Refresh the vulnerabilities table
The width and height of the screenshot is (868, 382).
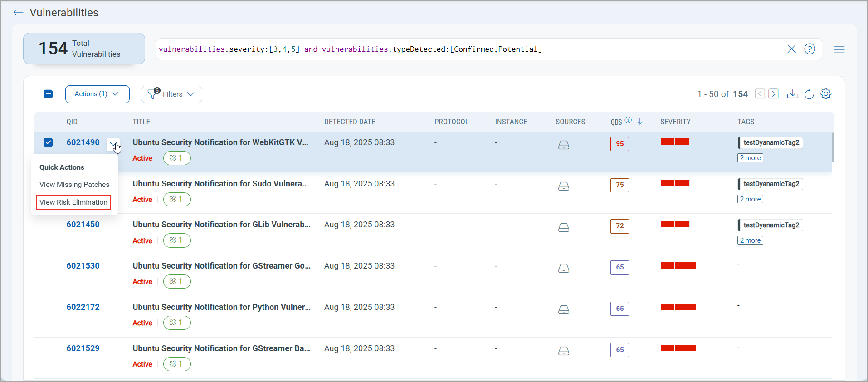point(809,94)
